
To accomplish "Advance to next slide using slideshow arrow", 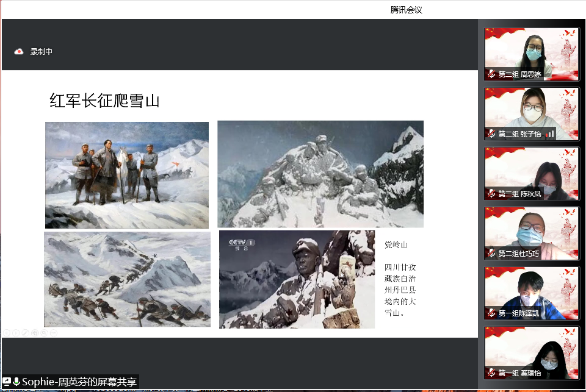I will (x=16, y=332).
